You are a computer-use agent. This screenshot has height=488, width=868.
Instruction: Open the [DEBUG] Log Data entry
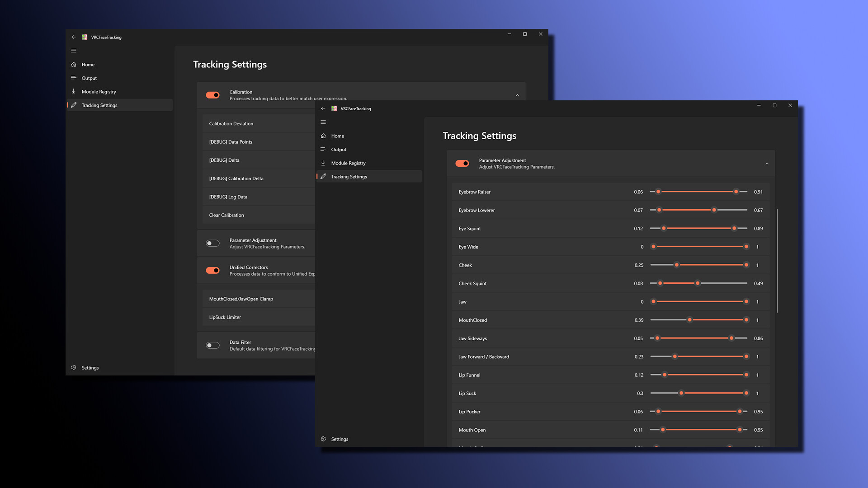[x=228, y=197]
